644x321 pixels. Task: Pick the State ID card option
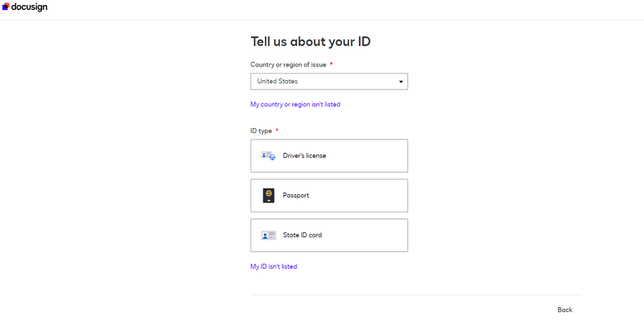pos(329,235)
